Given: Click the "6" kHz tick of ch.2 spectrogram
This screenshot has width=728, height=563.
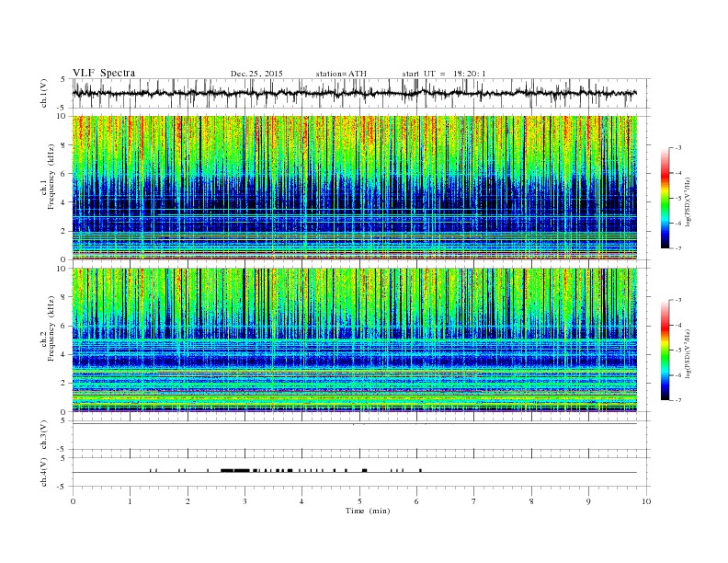Looking at the screenshot, I should click(64, 326).
